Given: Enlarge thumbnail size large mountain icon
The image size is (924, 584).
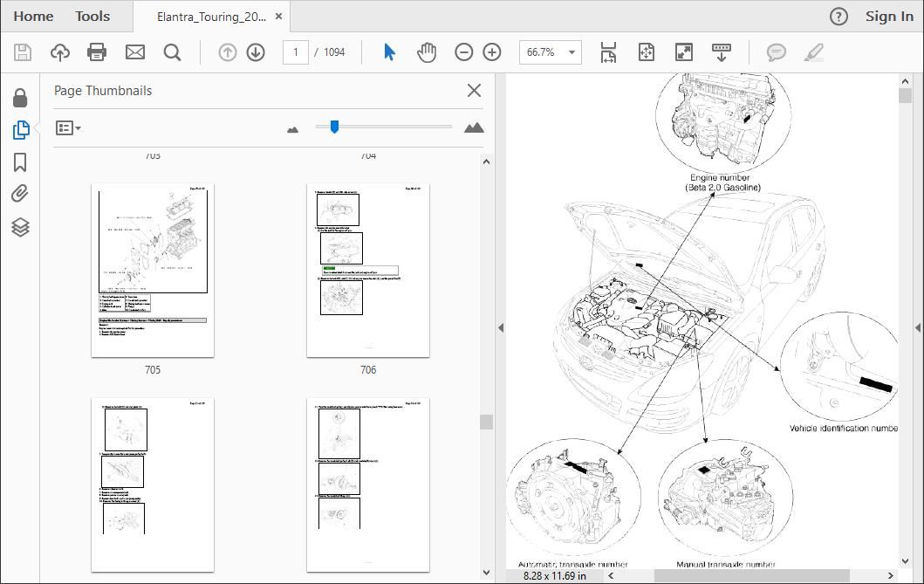Looking at the screenshot, I should tap(474, 127).
